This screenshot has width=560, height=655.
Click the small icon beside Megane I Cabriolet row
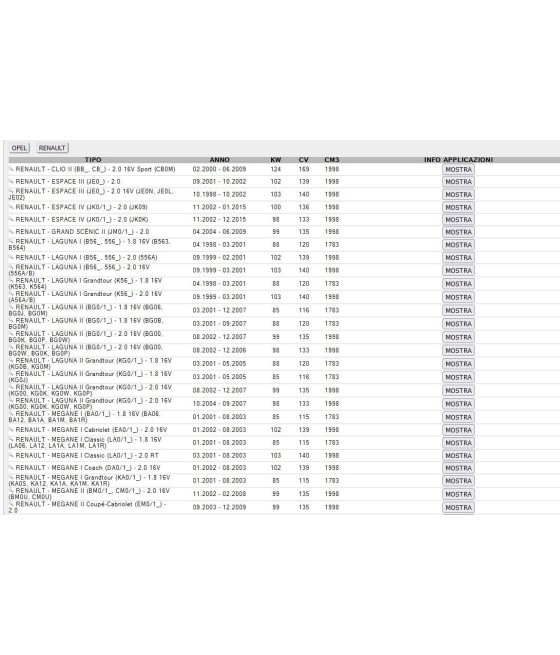pyautogui.click(x=11, y=429)
